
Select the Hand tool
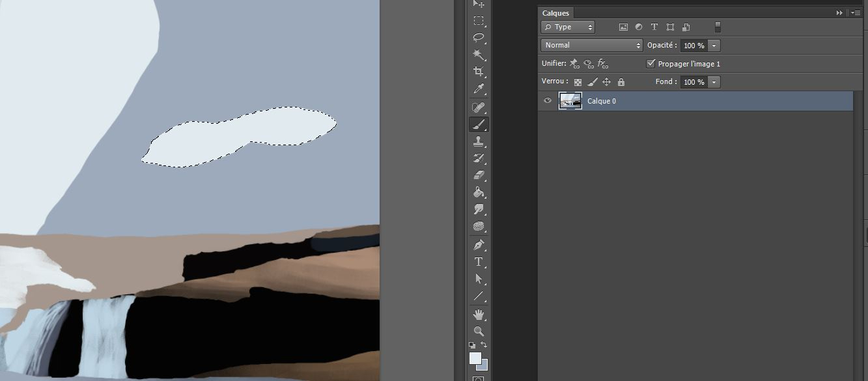(x=479, y=315)
